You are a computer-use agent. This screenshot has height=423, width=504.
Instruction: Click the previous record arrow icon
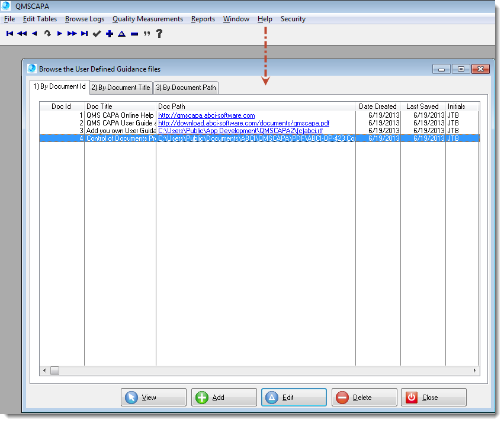point(34,34)
